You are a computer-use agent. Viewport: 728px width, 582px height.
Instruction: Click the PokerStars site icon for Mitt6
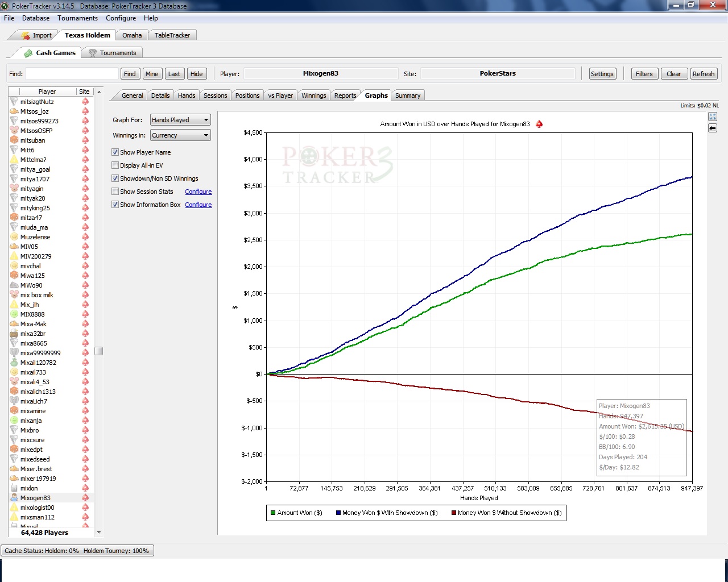tap(85, 150)
